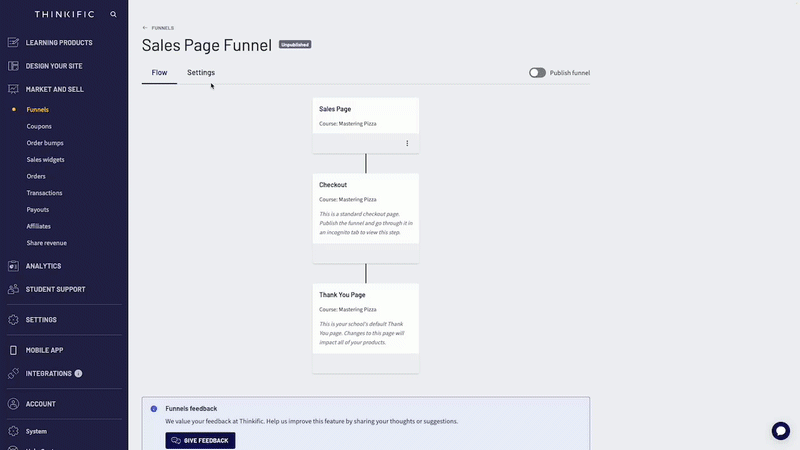
Task: Click the Give Feedback button
Action: (x=200, y=440)
